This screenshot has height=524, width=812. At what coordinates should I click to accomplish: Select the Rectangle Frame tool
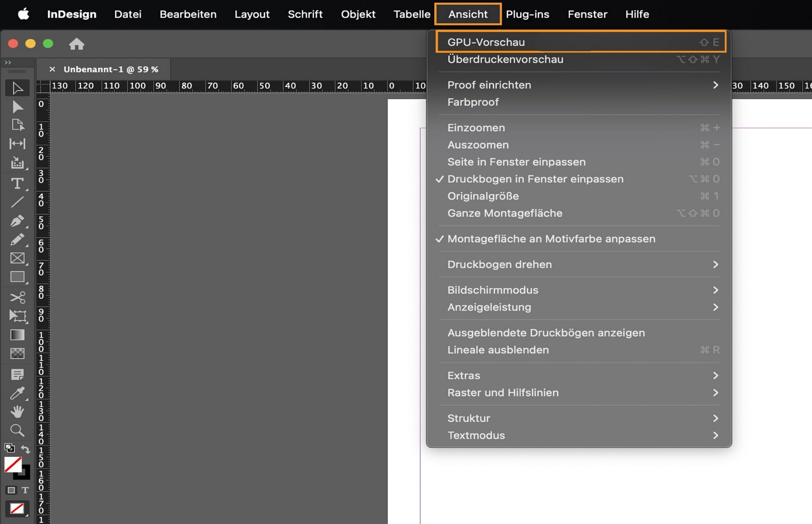click(x=17, y=258)
